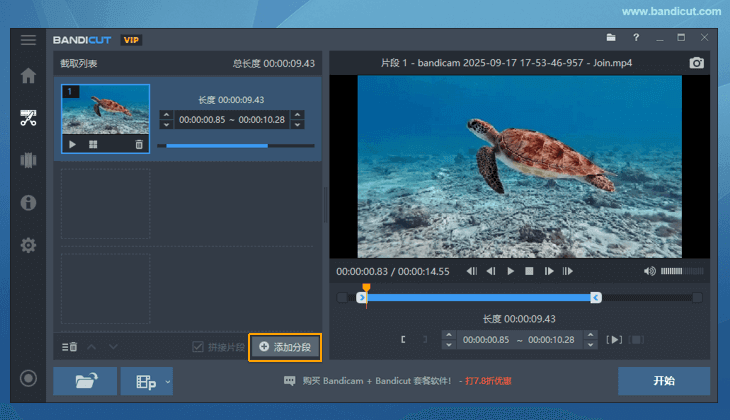Delete segment 1 with trash icon

[x=139, y=145]
